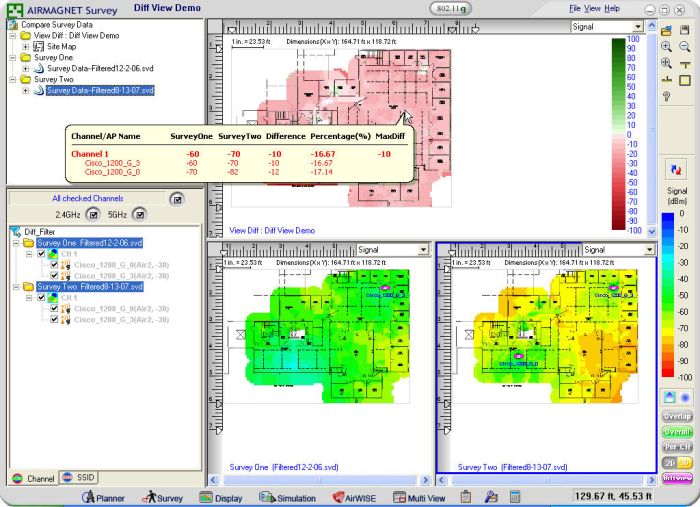700x507 pixels.
Task: Click the help question mark icon
Action: tap(666, 96)
